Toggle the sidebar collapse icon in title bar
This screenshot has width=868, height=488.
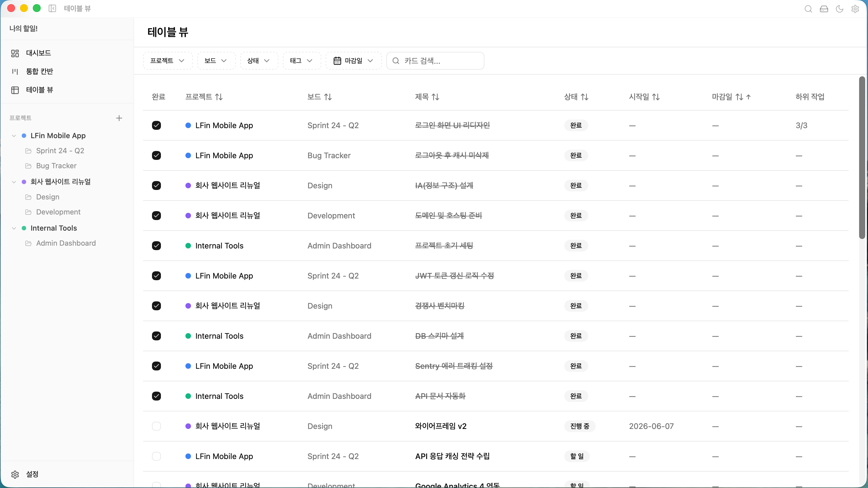pos(52,8)
